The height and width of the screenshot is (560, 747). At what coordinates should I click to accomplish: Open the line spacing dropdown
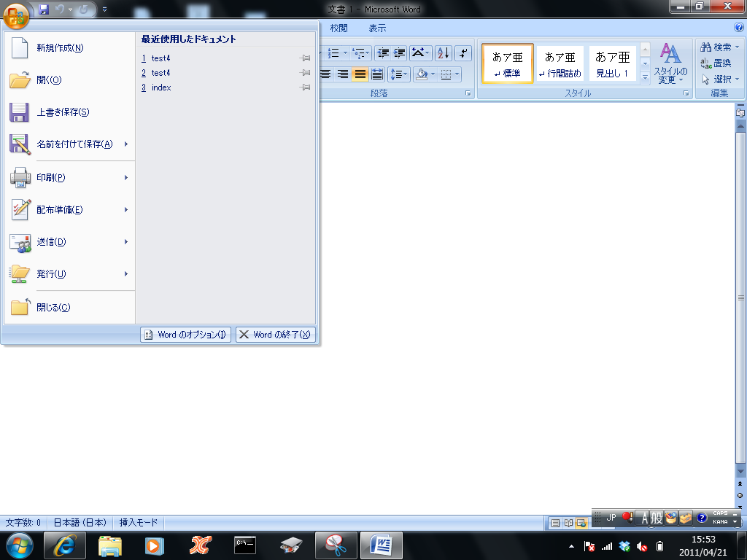(x=399, y=74)
